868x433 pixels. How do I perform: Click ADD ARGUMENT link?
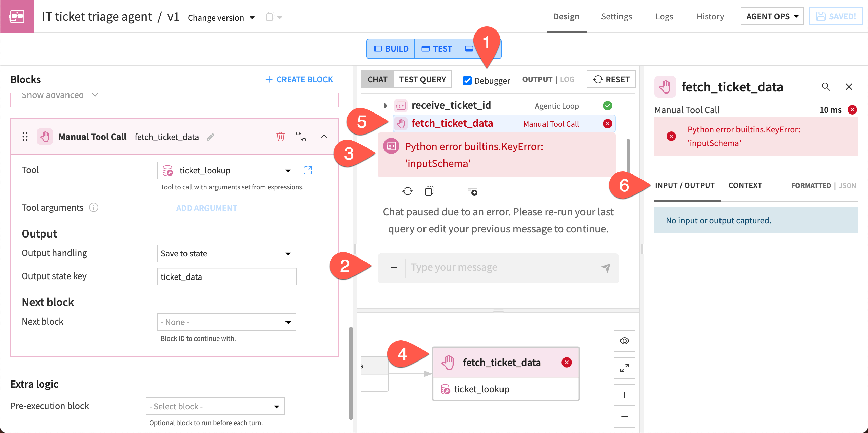point(201,208)
